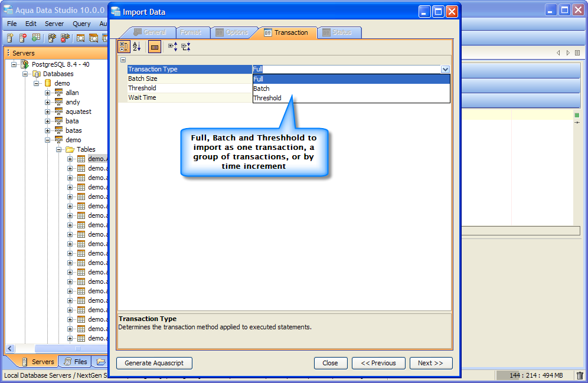Click the right tab navigation arrow behind dialog
Image resolution: width=588 pixels, height=383 pixels.
pyautogui.click(x=568, y=53)
